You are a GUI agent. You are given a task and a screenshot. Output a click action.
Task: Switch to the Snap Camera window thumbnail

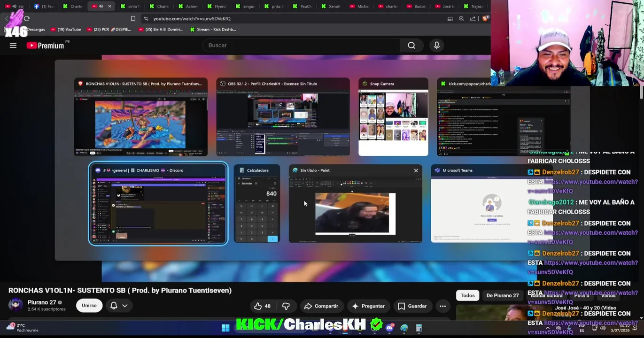click(393, 117)
